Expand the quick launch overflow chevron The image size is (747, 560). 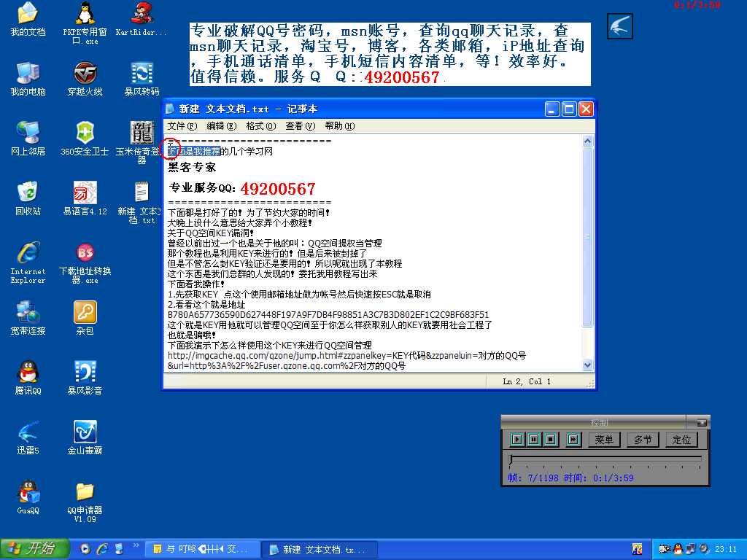136,545
